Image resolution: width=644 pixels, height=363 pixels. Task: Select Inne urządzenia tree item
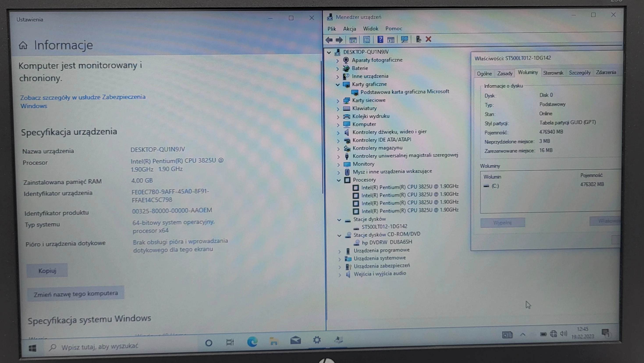[370, 76]
